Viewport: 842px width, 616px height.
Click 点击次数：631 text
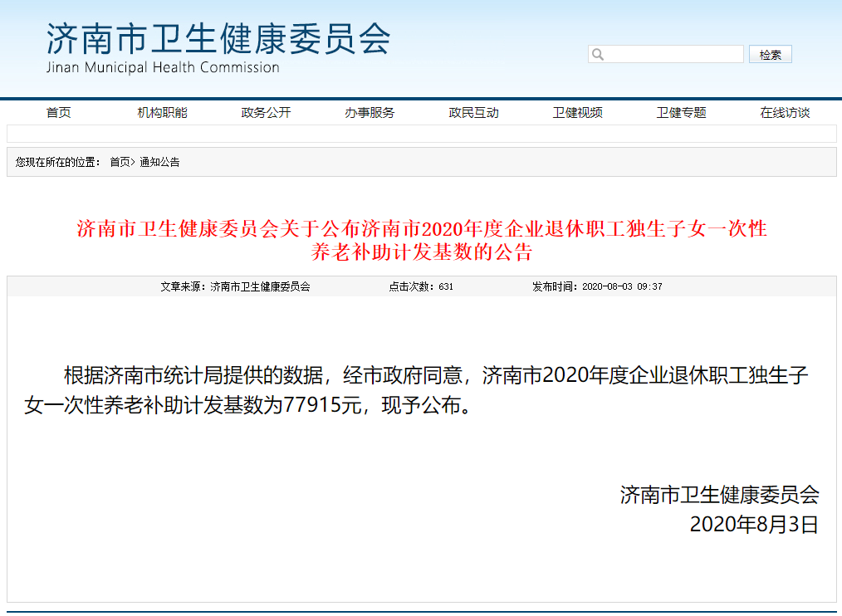pos(421,286)
